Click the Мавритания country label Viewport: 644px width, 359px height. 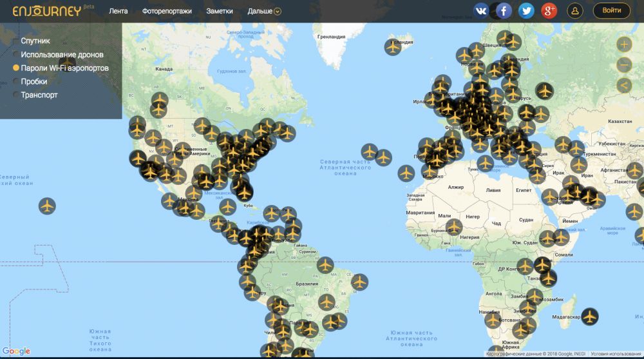tap(420, 213)
